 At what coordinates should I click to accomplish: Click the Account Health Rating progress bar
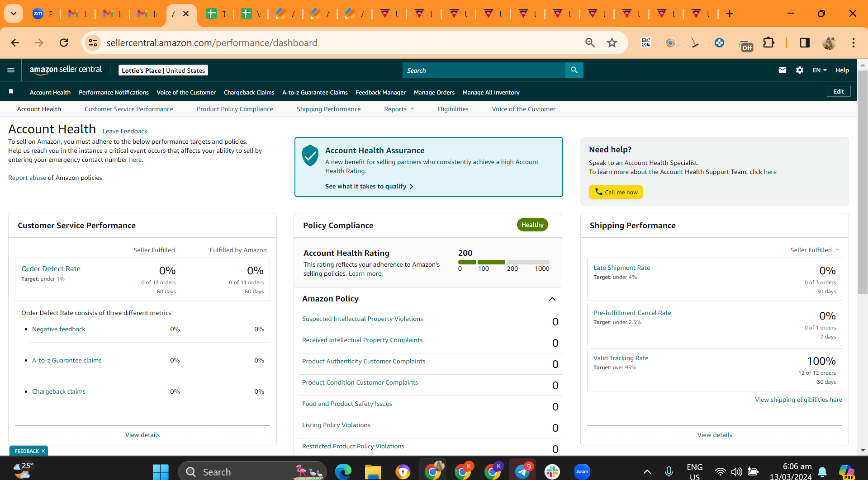[x=503, y=262]
